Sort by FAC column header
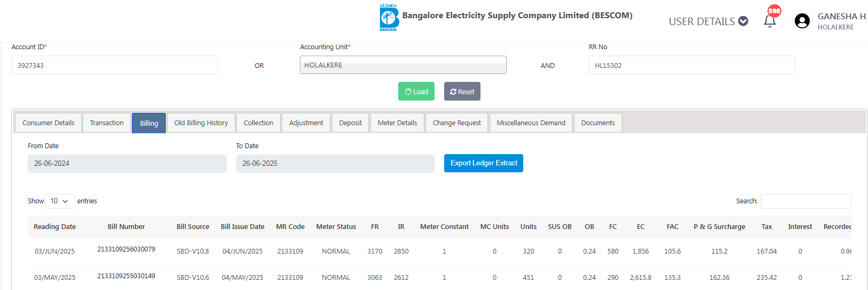868x290 pixels. (672, 227)
